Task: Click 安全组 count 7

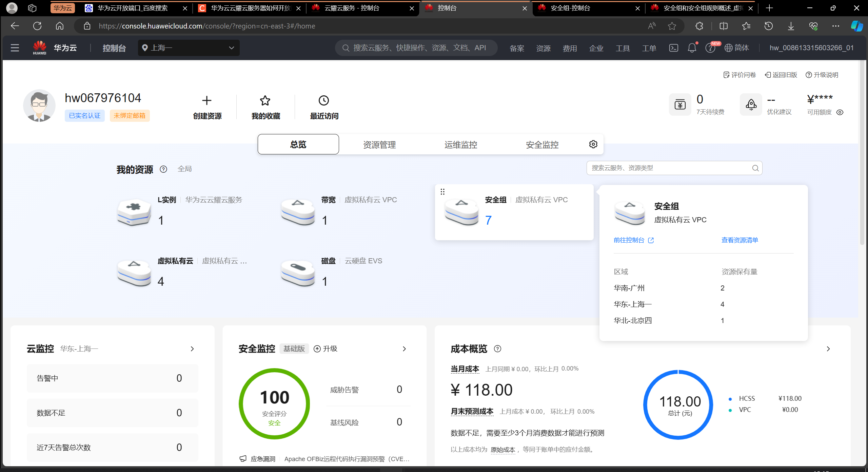Action: (x=488, y=220)
